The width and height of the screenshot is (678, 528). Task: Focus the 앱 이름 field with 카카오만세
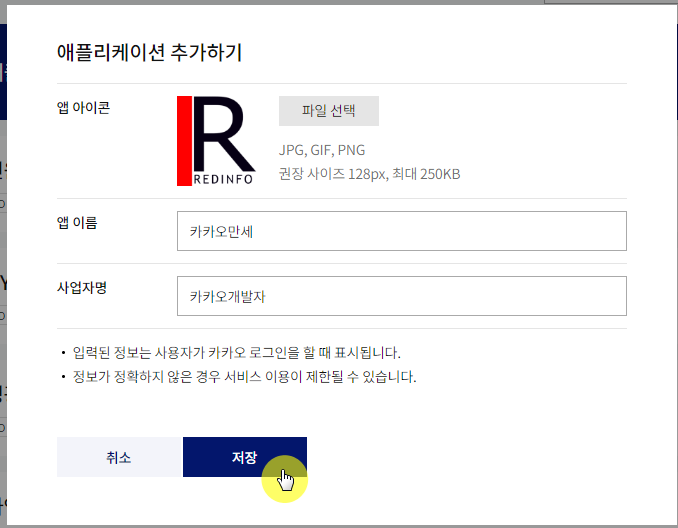coord(402,231)
